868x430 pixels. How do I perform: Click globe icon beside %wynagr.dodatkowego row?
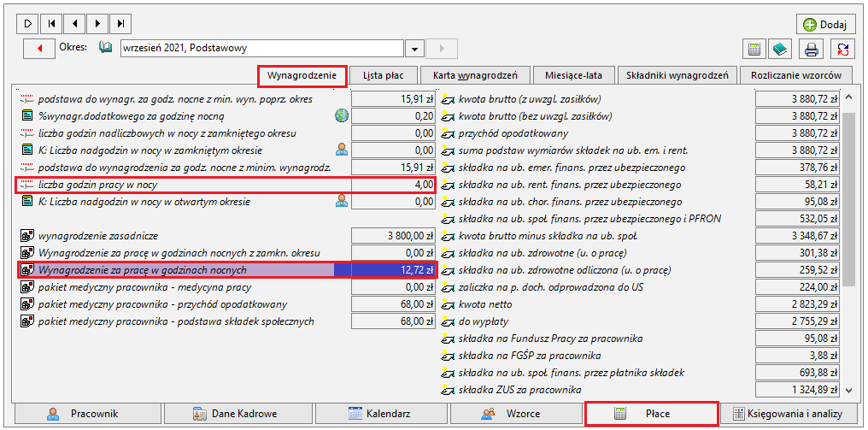tap(342, 115)
